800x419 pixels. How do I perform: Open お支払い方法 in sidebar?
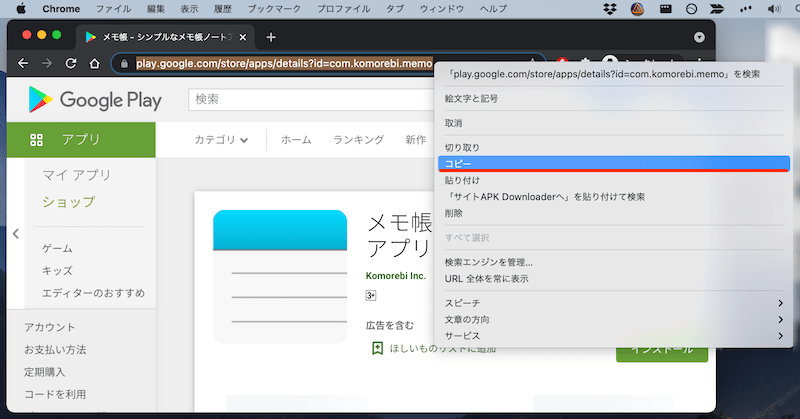pyautogui.click(x=55, y=350)
